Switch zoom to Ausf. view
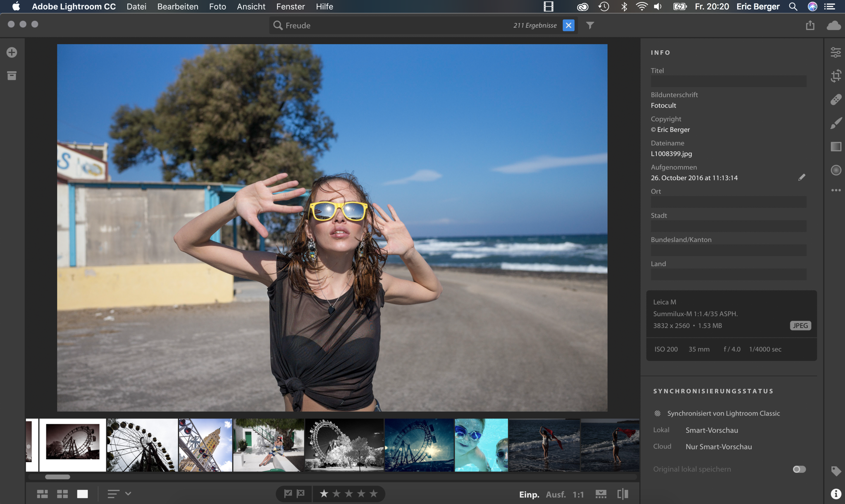This screenshot has width=845, height=504. pyautogui.click(x=556, y=494)
